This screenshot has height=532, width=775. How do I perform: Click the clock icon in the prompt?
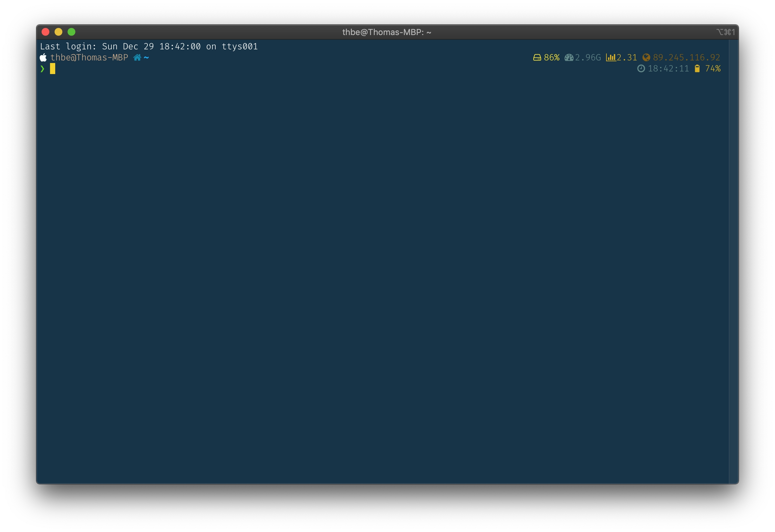click(x=642, y=69)
